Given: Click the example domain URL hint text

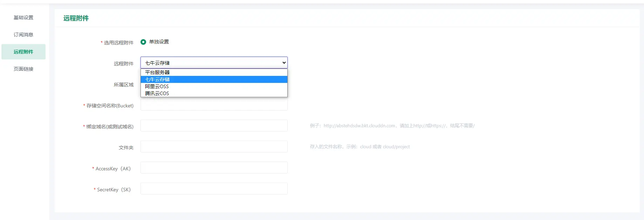Looking at the screenshot, I should 392,126.
